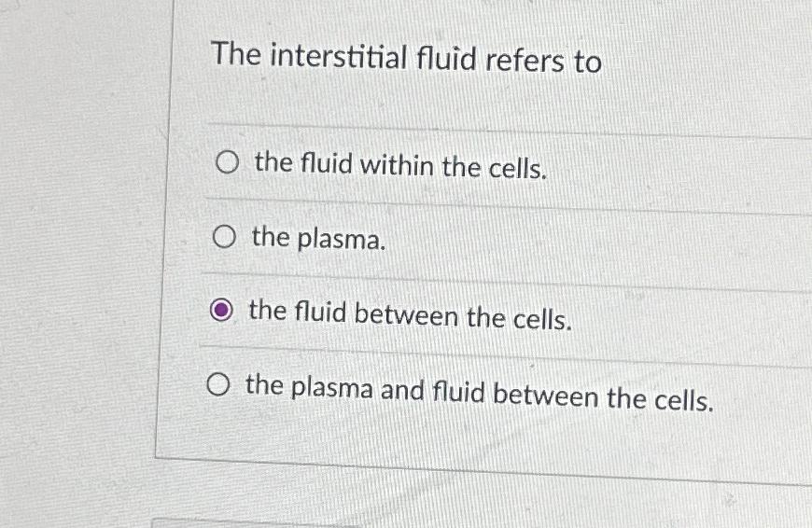Click the next question card at the bottom edge
This screenshot has width=812, height=528.
tap(259, 522)
